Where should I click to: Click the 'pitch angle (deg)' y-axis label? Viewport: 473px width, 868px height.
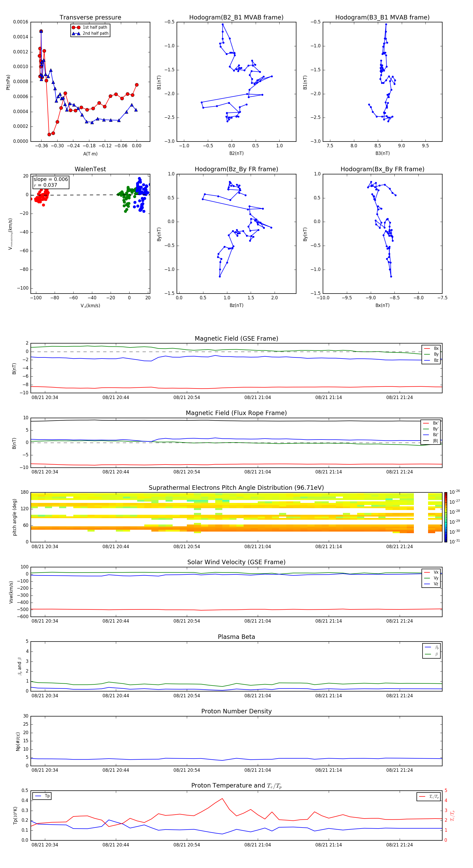(x=14, y=517)
